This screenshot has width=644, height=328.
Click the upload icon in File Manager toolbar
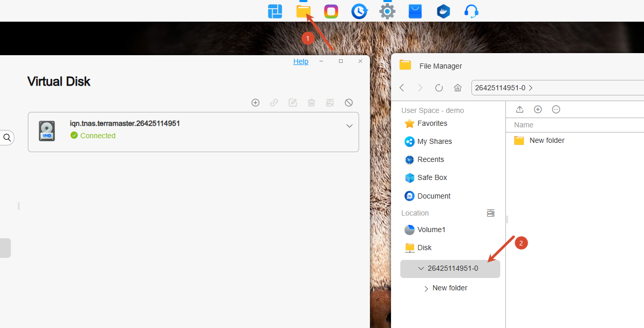pyautogui.click(x=519, y=109)
